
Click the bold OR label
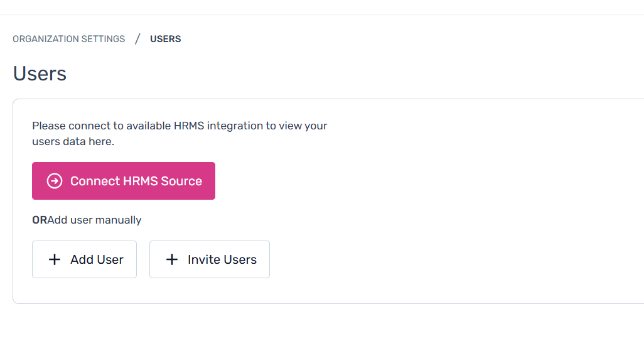40,220
